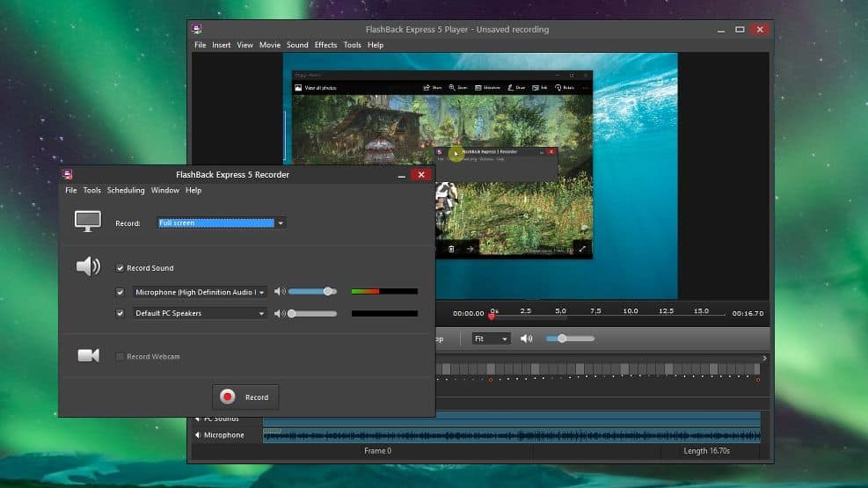
Task: Uncheck the Record Sound checkbox
Action: [x=120, y=268]
